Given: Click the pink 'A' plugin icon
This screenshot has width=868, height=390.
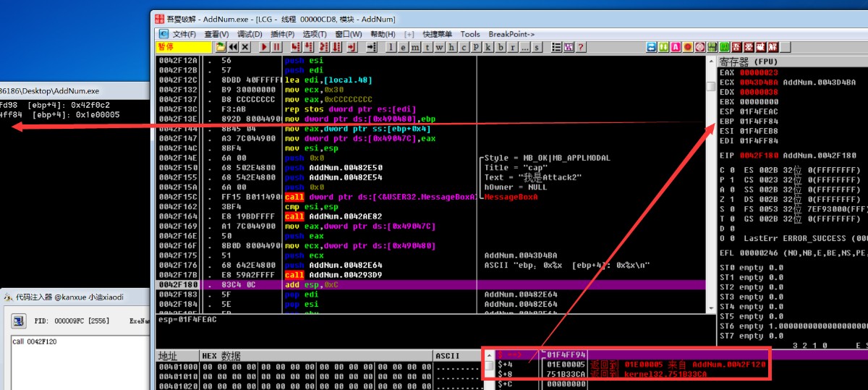Looking at the screenshot, I should click(x=675, y=47).
